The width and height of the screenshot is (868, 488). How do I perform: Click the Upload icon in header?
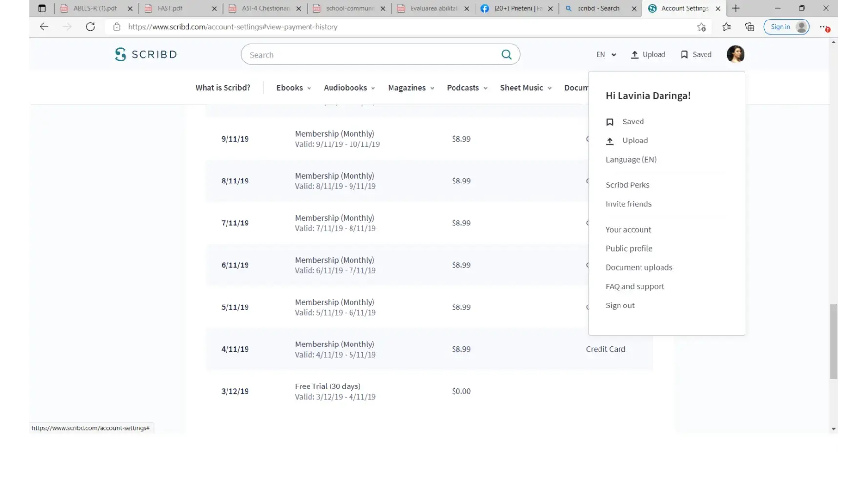634,55
